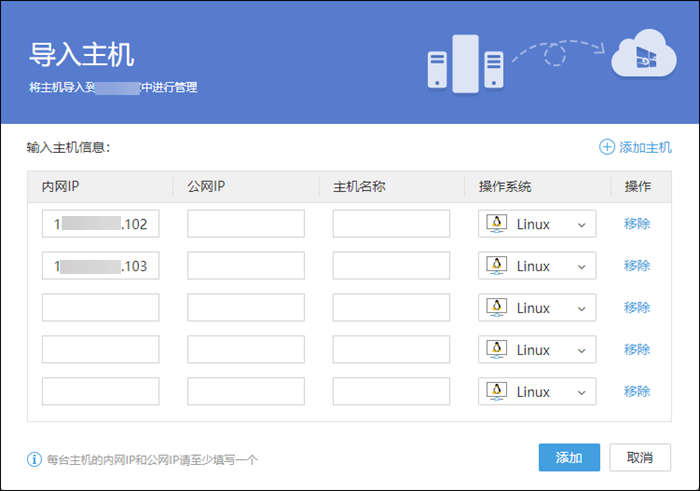Screen dimensions: 700x491
Task: Remove the first host row via 移除
Action: pyautogui.click(x=637, y=224)
